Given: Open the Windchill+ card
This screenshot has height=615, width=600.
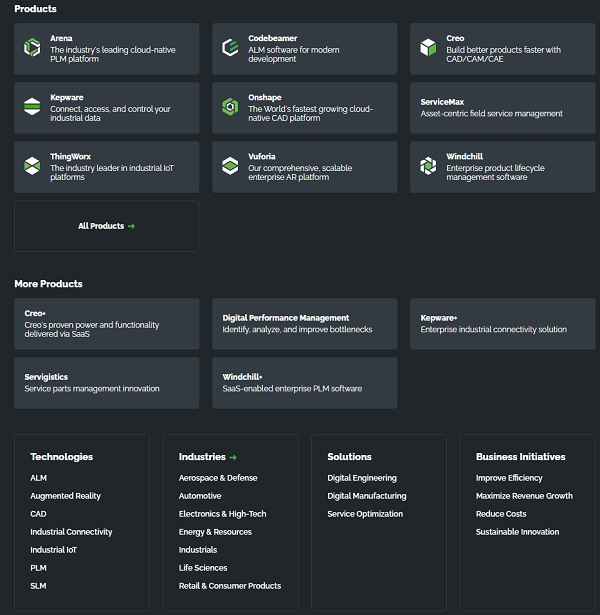Looking at the screenshot, I should pyautogui.click(x=305, y=383).
